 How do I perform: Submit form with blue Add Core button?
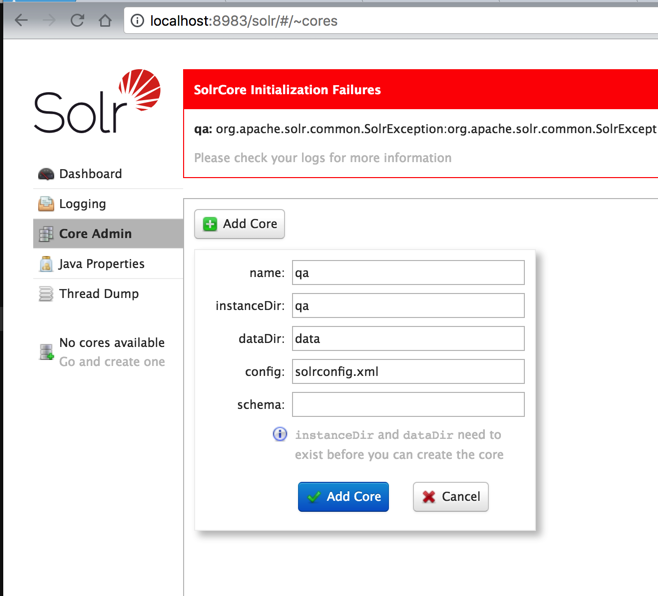[343, 497]
